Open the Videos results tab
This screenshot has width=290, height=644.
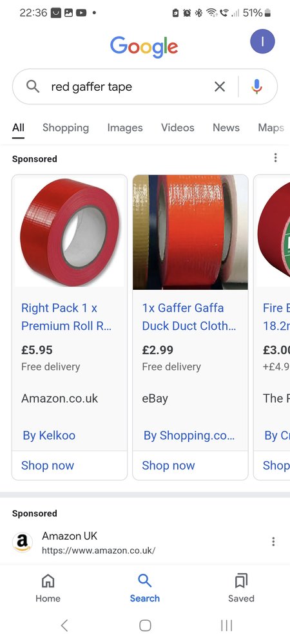pyautogui.click(x=177, y=128)
